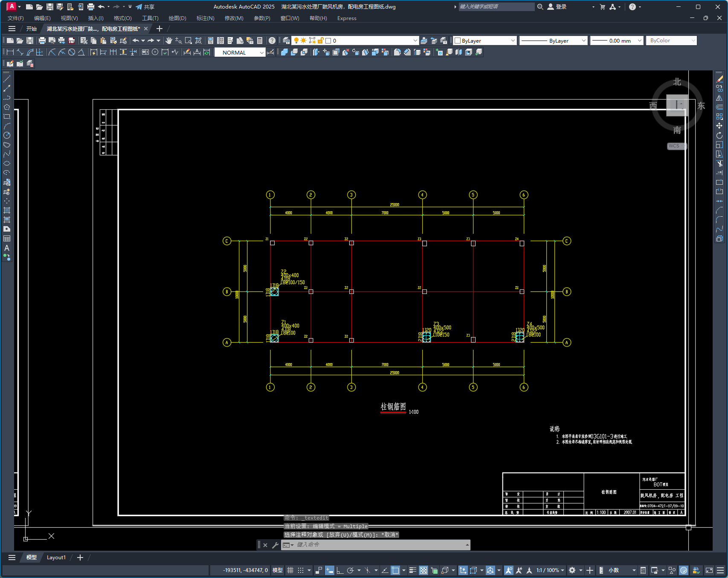This screenshot has height=578, width=728.
Task: Open the 绘图(D) menu
Action: point(177,18)
